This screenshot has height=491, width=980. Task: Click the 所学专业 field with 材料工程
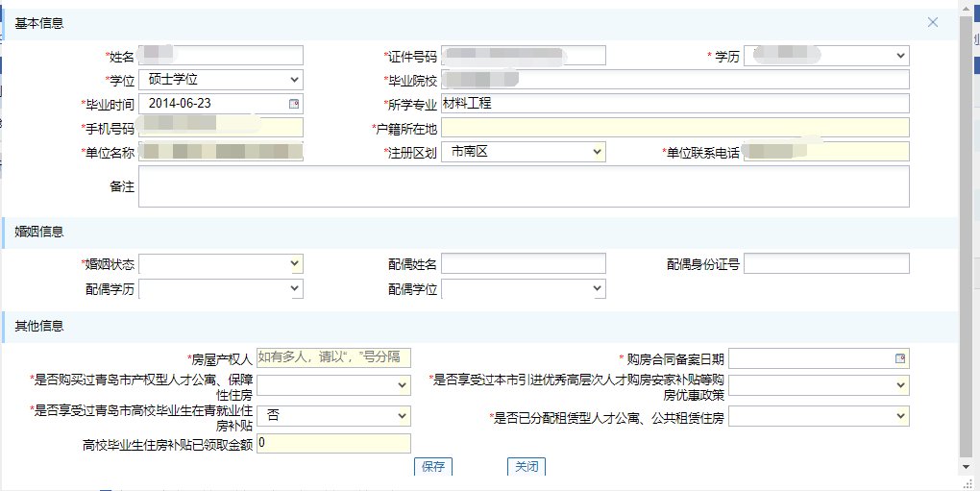click(674, 104)
